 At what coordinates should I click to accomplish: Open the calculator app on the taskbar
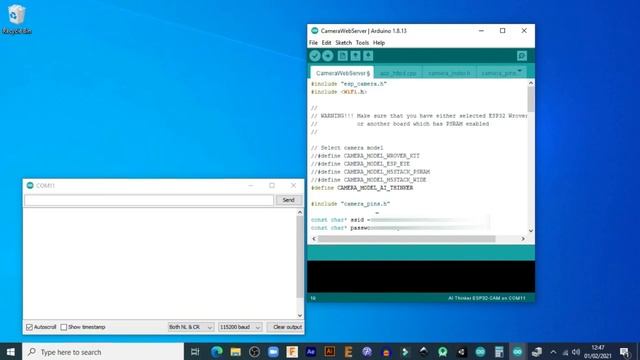pos(499,352)
